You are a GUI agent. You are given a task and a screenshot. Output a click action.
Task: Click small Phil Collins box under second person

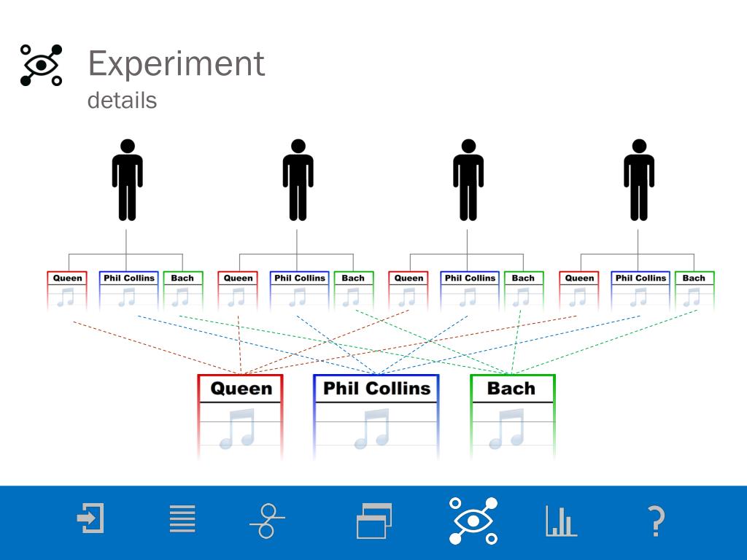[299, 290]
